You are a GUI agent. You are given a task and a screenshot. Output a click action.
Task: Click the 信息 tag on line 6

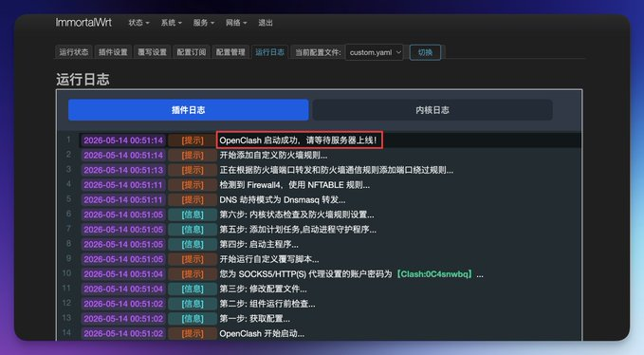tap(193, 215)
